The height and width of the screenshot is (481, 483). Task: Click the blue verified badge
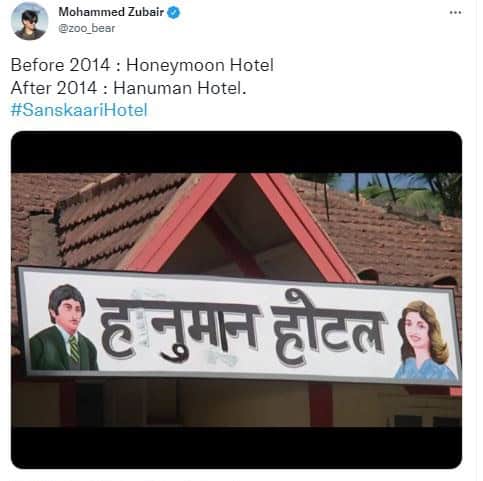(173, 13)
